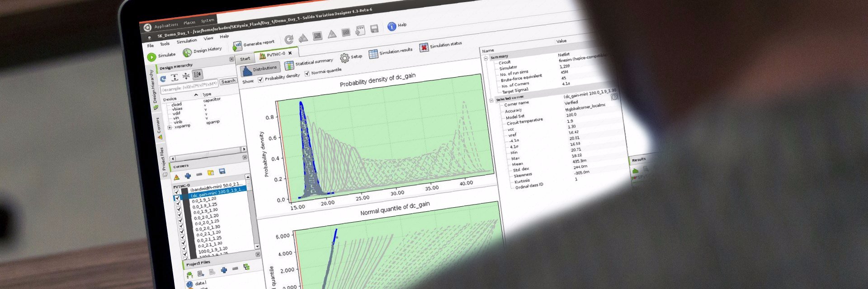Save corners with blue floppy icon
The height and width of the screenshot is (289, 868).
pos(222,172)
